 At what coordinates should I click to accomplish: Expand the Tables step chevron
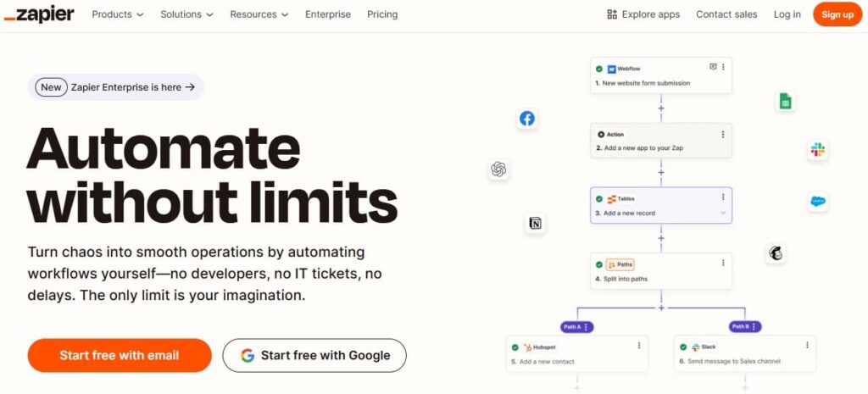(x=723, y=214)
